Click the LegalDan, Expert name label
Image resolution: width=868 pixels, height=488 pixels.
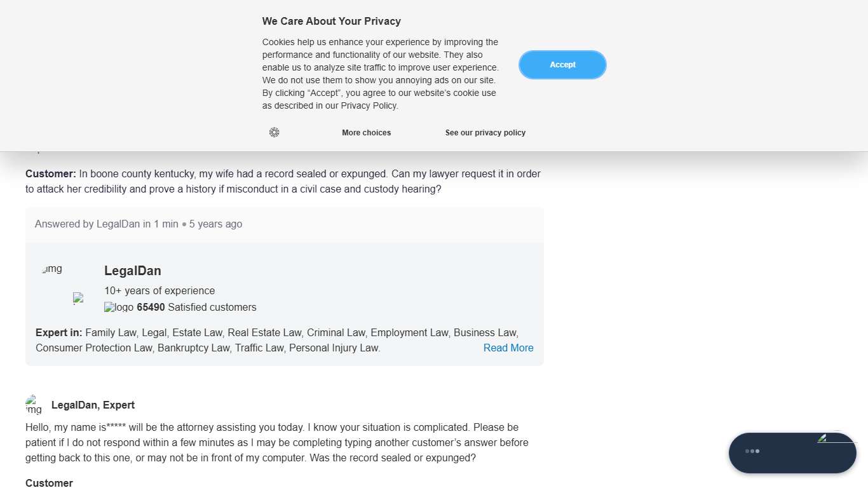pos(93,405)
